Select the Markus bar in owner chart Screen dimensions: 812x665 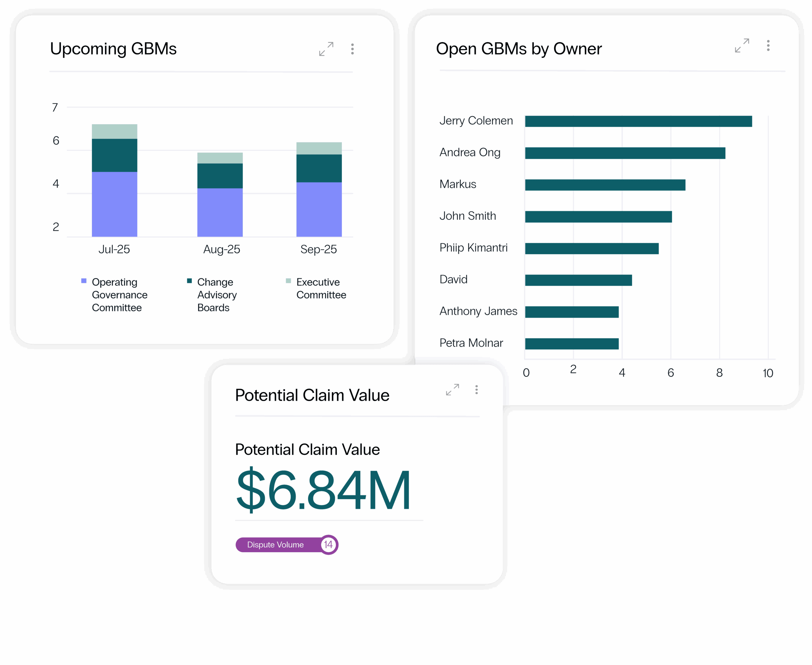(606, 185)
